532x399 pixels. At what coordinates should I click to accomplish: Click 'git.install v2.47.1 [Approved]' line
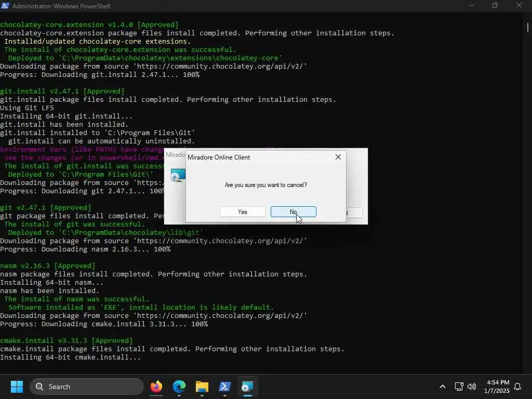pos(62,91)
